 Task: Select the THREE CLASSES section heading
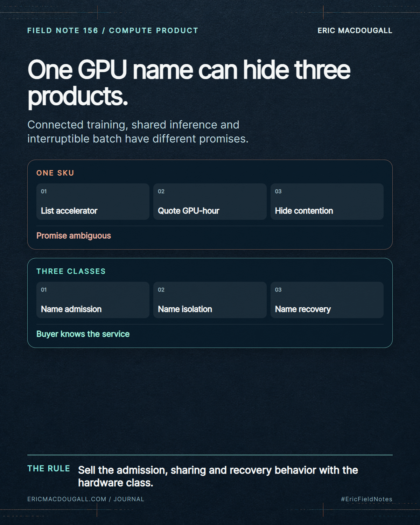coord(71,271)
